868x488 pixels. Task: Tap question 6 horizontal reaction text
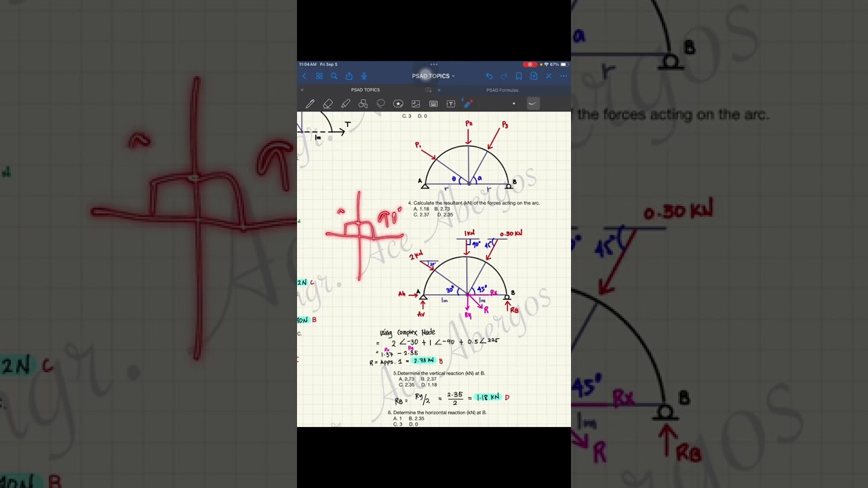pyautogui.click(x=437, y=412)
